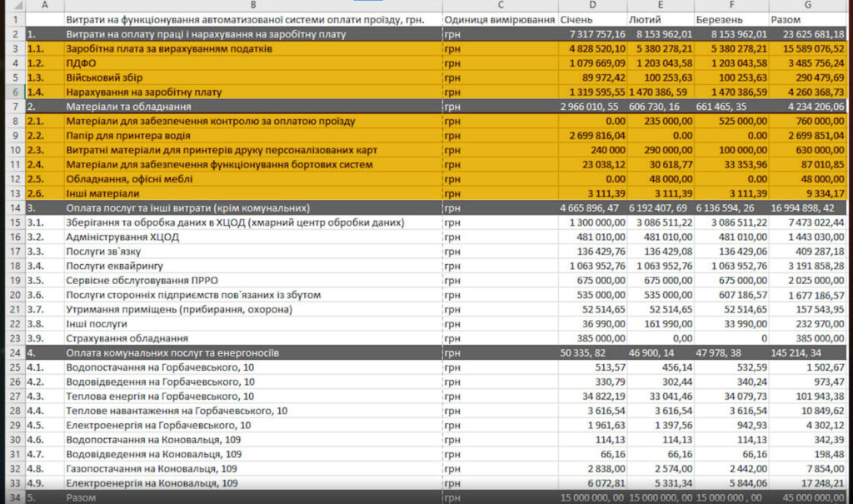Click the select-all corner triangle
This screenshot has height=504, width=853.
pos(17,6)
